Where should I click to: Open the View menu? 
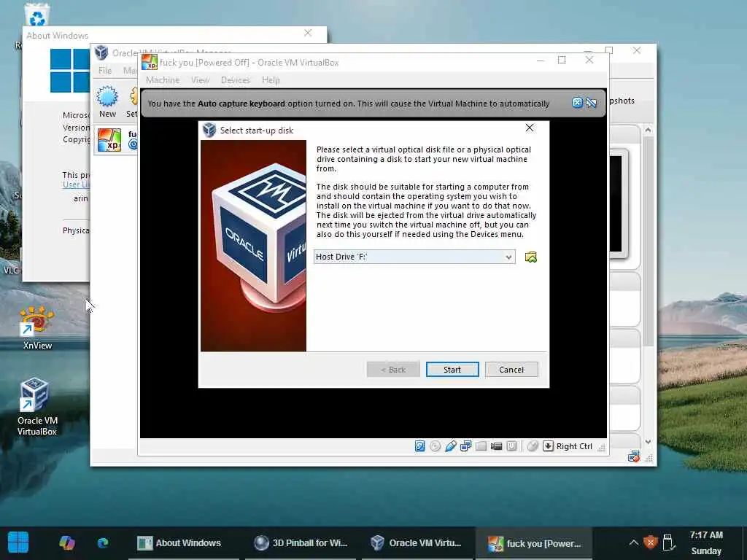(x=200, y=80)
